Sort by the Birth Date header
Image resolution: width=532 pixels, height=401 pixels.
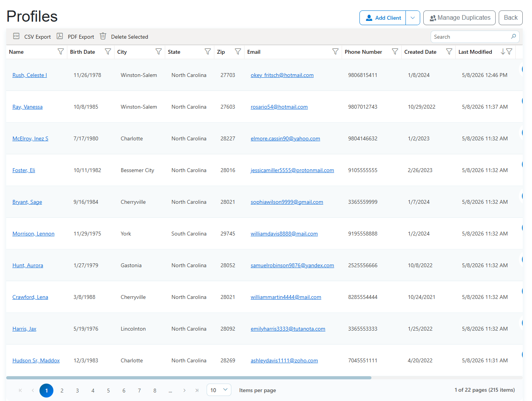click(x=82, y=52)
